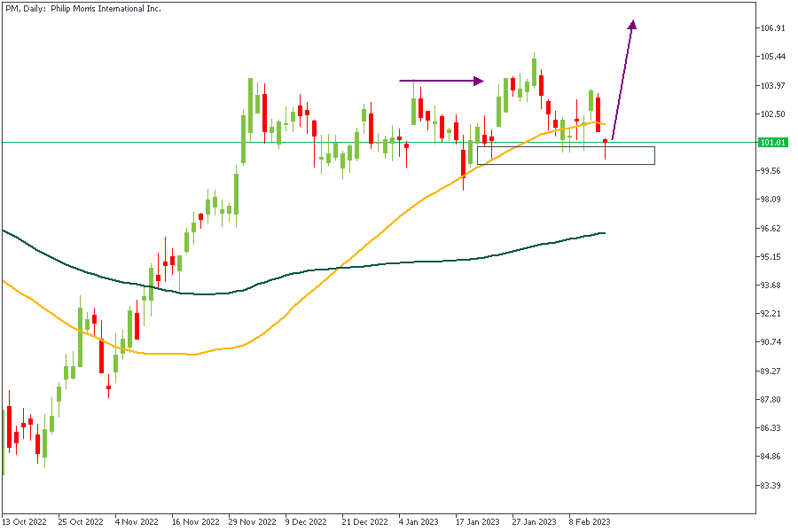This screenshot has width=798, height=532.
Task: Click the 90.74 price axis label
Action: 773,342
